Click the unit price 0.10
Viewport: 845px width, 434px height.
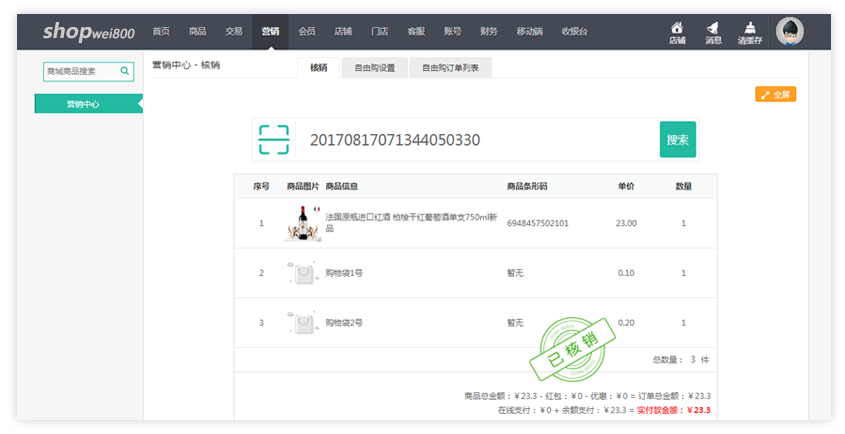(x=626, y=273)
